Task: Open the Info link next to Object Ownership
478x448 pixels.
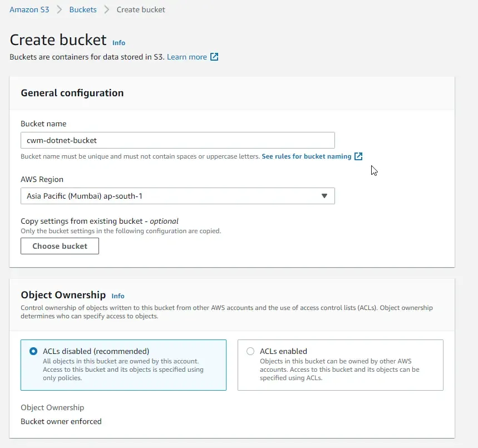Action: (x=117, y=296)
